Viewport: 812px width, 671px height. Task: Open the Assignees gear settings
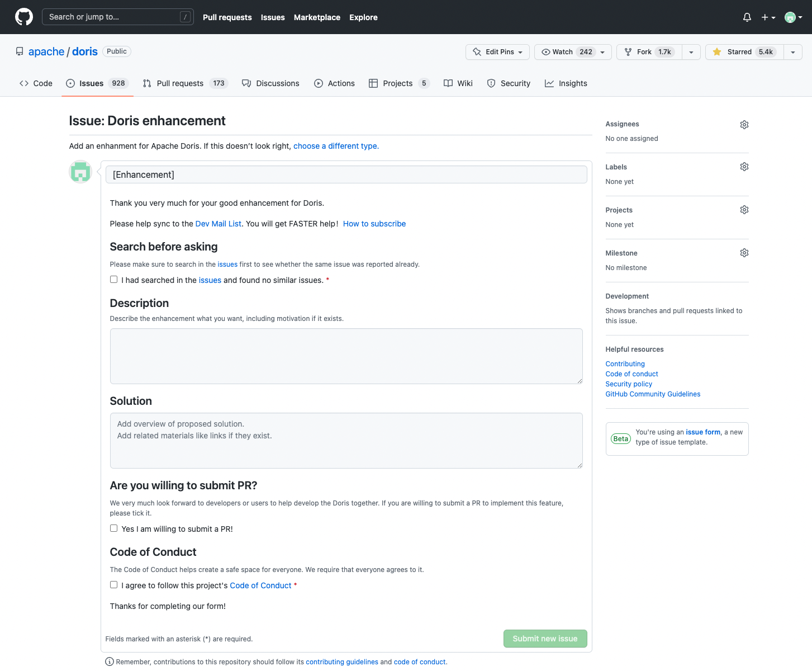[x=744, y=125]
